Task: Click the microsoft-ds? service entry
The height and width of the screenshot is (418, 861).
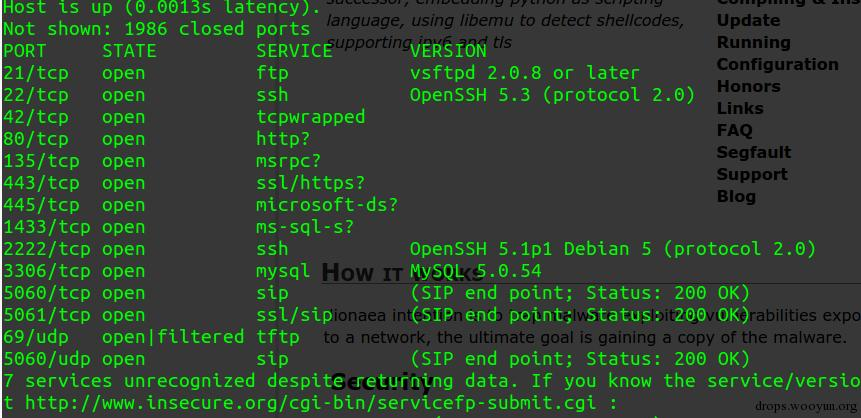Action: 327,205
